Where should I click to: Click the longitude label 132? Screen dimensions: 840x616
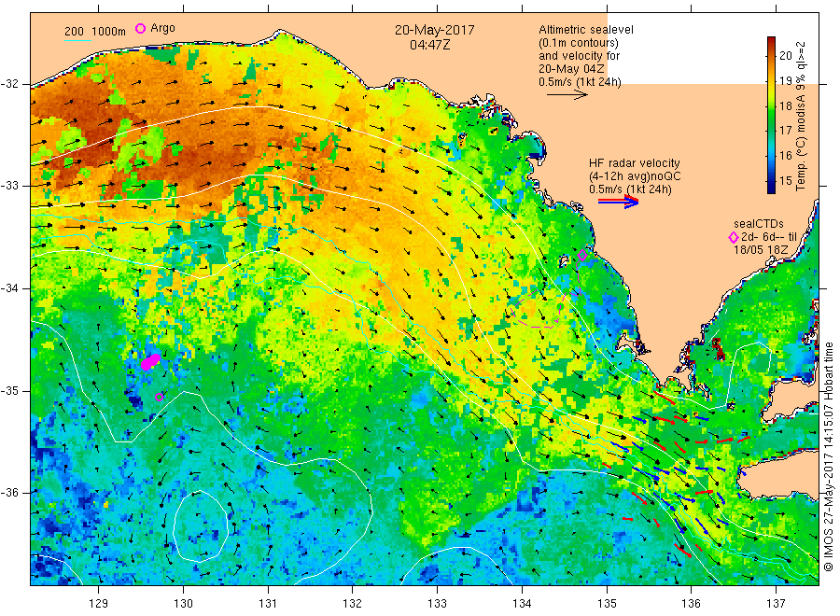click(353, 604)
